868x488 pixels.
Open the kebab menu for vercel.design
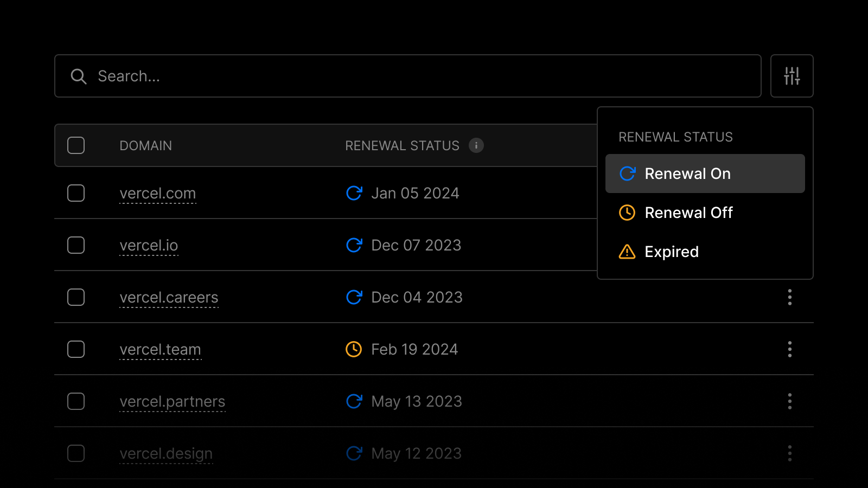coord(790,453)
